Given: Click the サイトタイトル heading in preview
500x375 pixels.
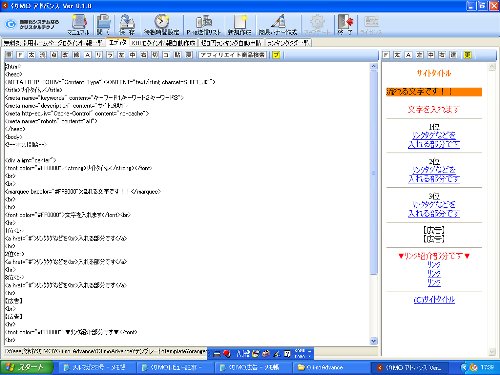Looking at the screenshot, I should [434, 73].
